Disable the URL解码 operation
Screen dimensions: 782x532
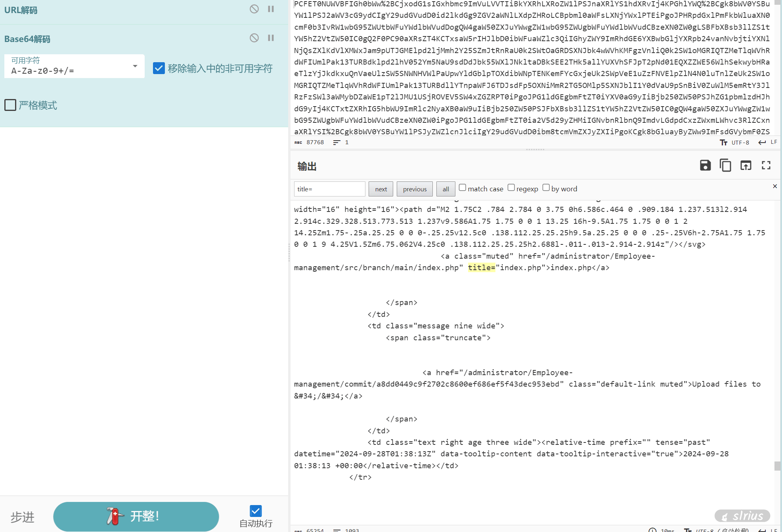[254, 9]
